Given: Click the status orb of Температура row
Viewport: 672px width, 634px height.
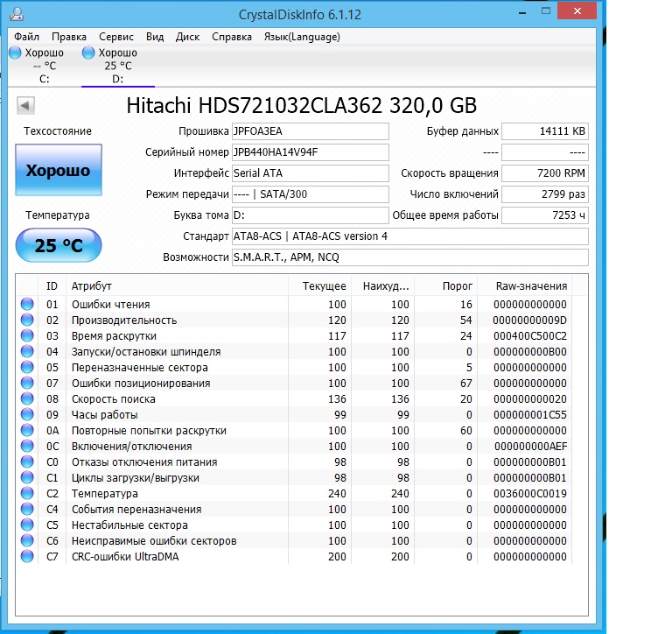Looking at the screenshot, I should pos(27,494).
